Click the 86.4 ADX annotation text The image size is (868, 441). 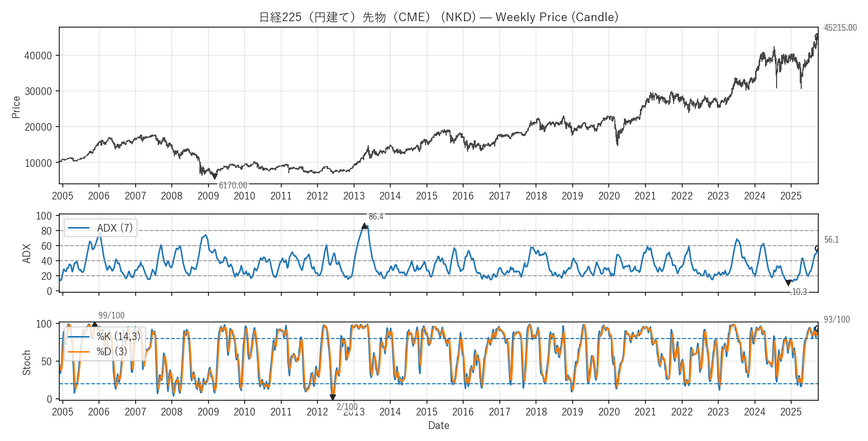point(376,216)
